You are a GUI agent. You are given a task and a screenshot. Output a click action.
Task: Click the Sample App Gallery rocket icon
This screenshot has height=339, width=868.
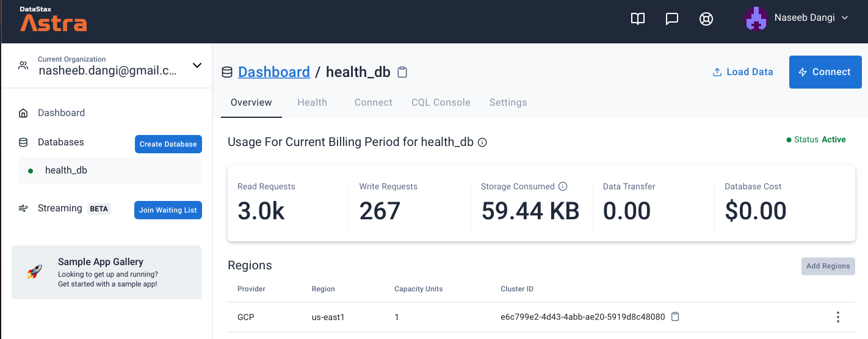tap(34, 272)
